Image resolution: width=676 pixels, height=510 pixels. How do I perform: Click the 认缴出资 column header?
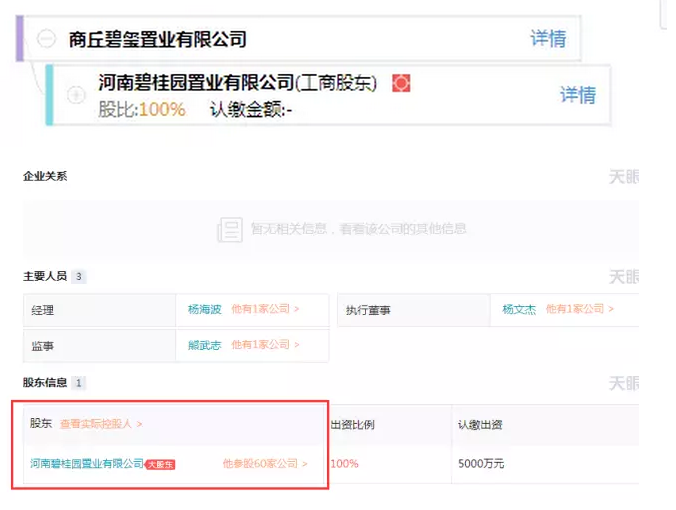click(480, 425)
